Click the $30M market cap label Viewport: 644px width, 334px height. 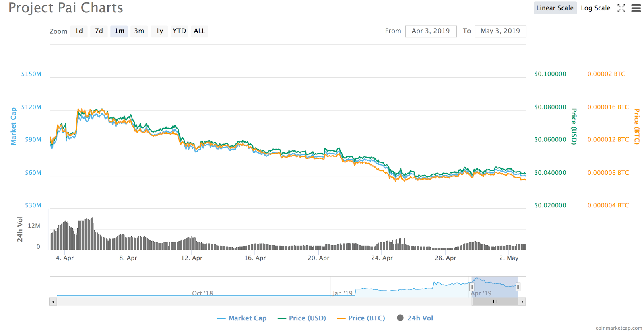(33, 205)
